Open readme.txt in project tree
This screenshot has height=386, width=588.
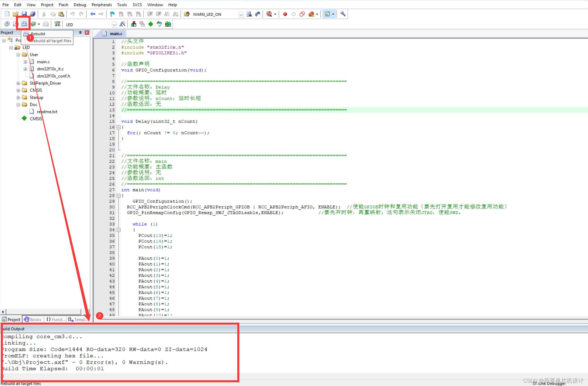pyautogui.click(x=47, y=112)
